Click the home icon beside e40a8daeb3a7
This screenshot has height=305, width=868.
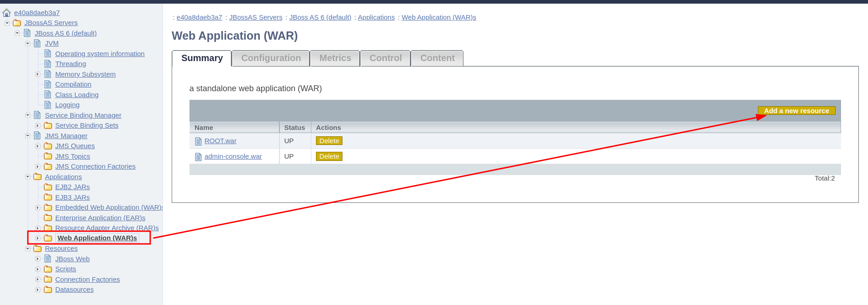(x=6, y=13)
